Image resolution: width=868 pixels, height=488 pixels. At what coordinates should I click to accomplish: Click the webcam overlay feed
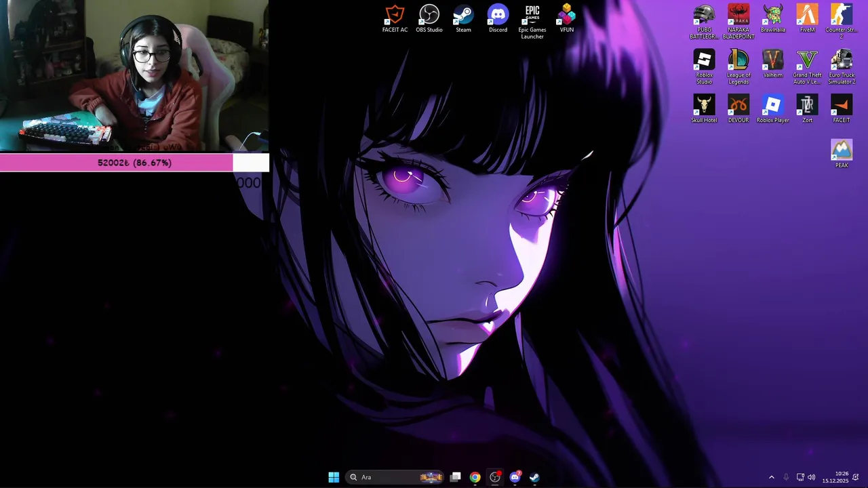click(x=134, y=76)
